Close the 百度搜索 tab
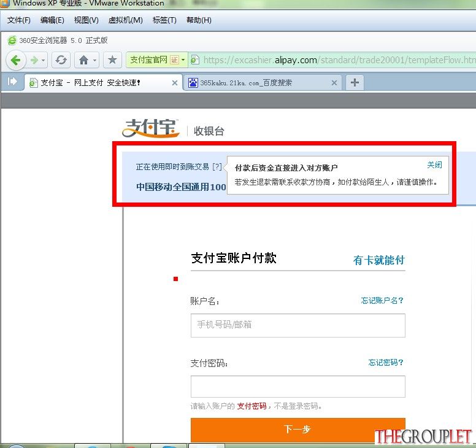This screenshot has height=448, width=476. [x=334, y=83]
